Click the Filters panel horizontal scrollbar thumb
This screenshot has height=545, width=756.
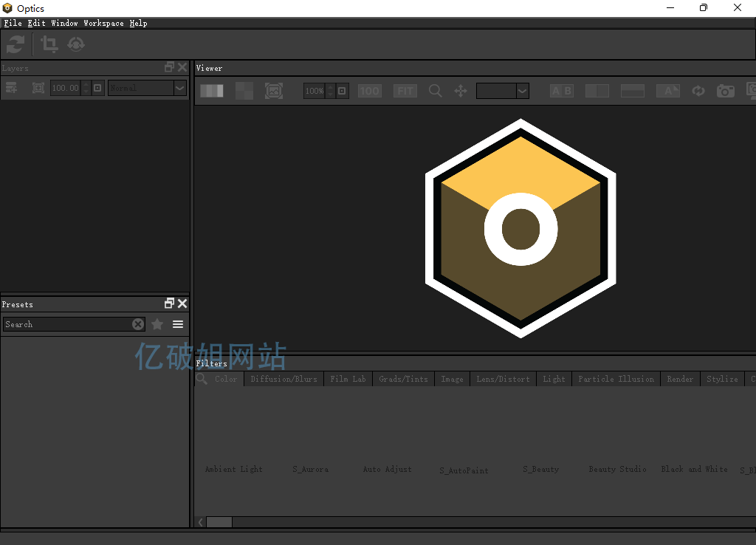pos(219,522)
